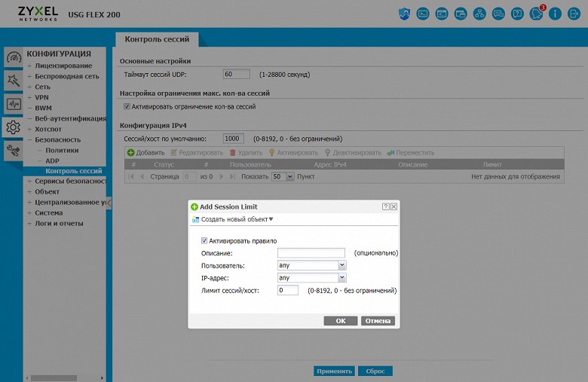
Task: Open BWM menu item
Action: coord(43,108)
